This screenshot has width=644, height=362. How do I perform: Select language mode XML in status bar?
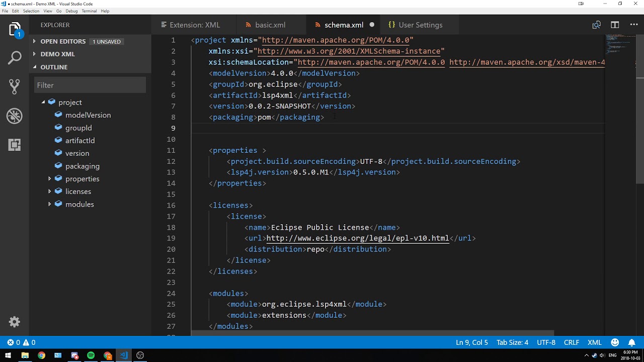pyautogui.click(x=595, y=342)
